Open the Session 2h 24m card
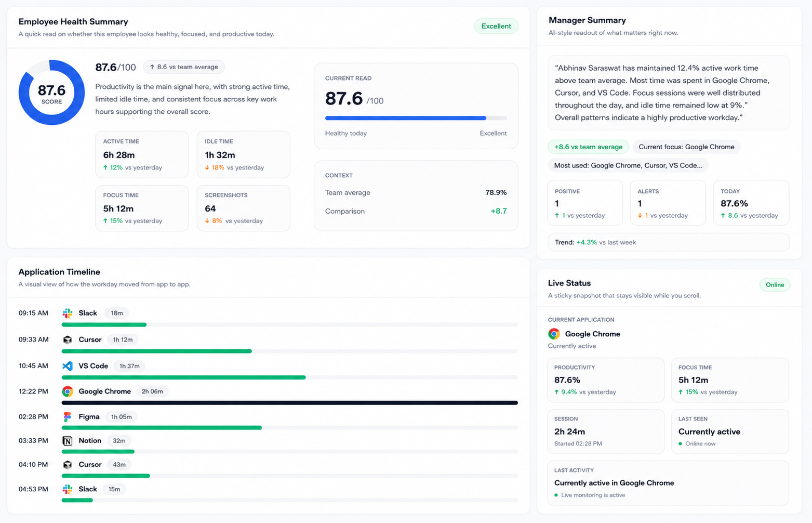The width and height of the screenshot is (812, 523). click(606, 432)
